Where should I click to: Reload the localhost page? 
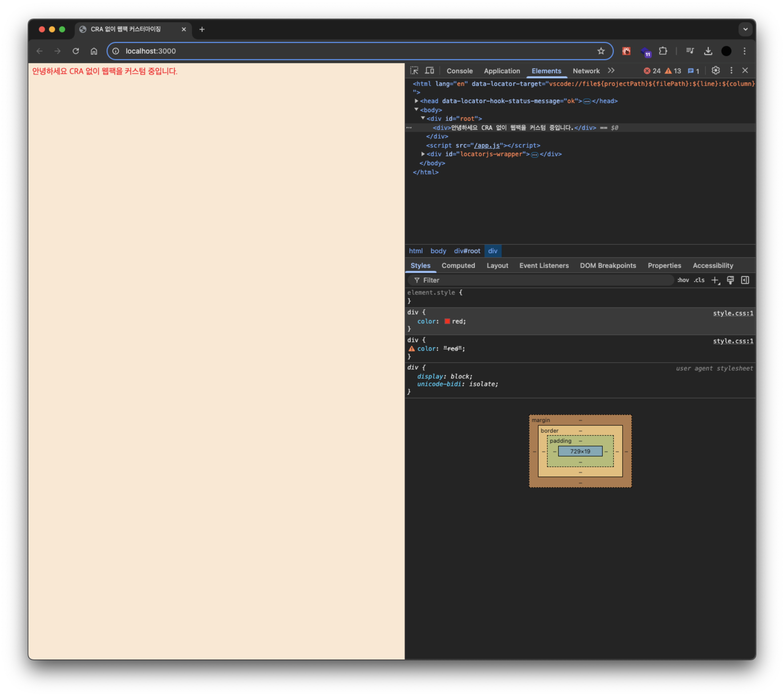coord(76,51)
